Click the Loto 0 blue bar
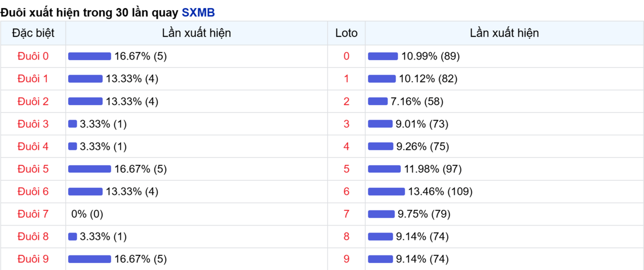The image size is (644, 270). click(x=383, y=56)
